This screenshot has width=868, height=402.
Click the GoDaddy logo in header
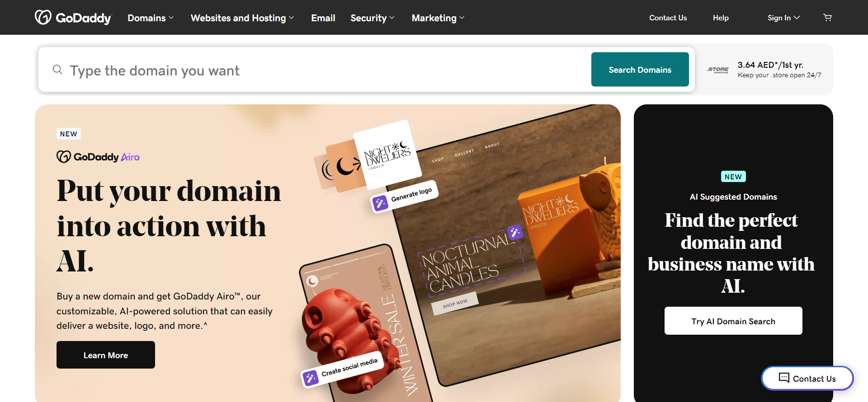point(73,18)
